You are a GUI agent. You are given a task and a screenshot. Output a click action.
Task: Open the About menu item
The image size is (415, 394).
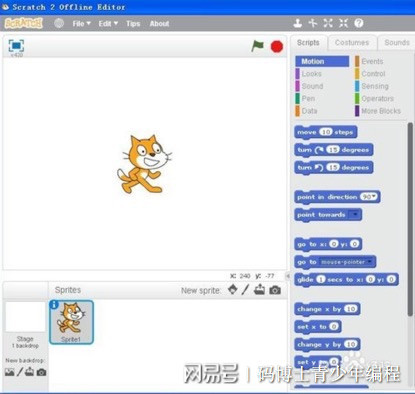[159, 24]
